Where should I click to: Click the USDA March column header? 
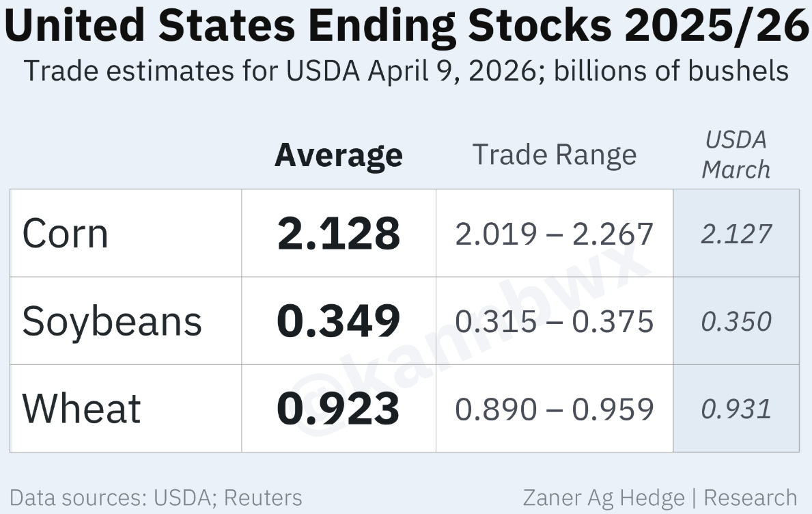tap(736, 154)
